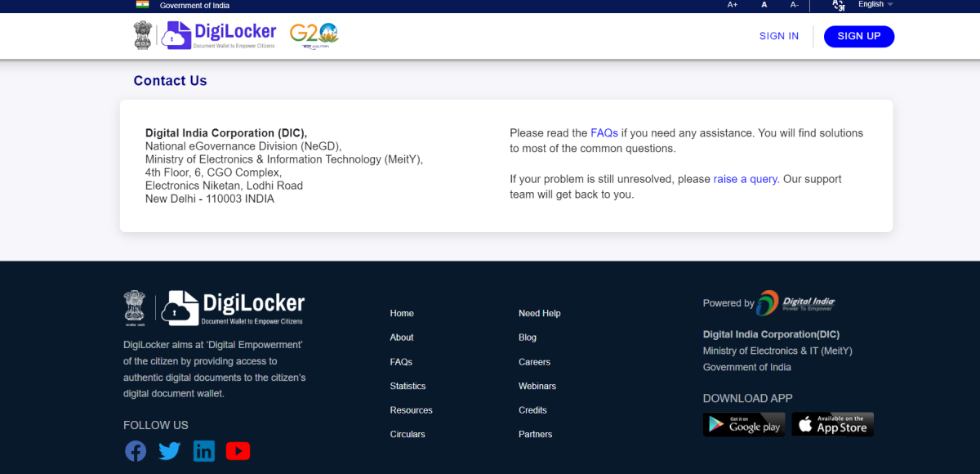The image size is (980, 474).
Task: Open the LinkedIn icon in the footer
Action: pyautogui.click(x=203, y=450)
